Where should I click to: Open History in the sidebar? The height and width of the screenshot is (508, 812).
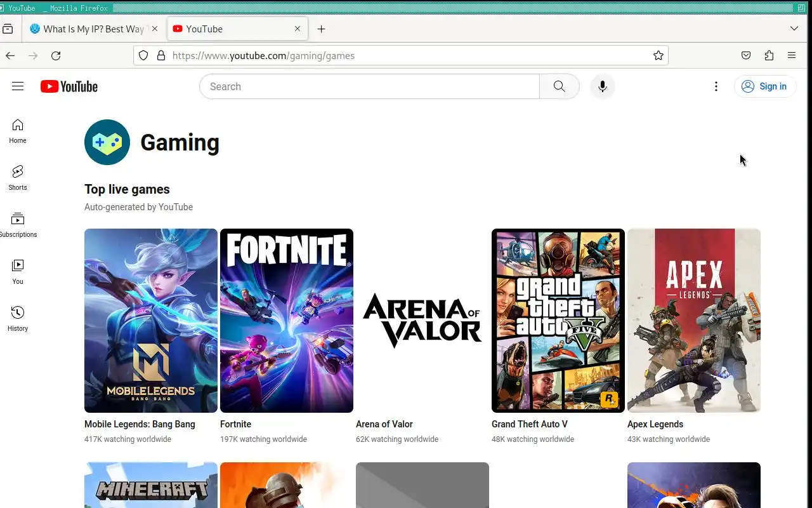coord(18,319)
